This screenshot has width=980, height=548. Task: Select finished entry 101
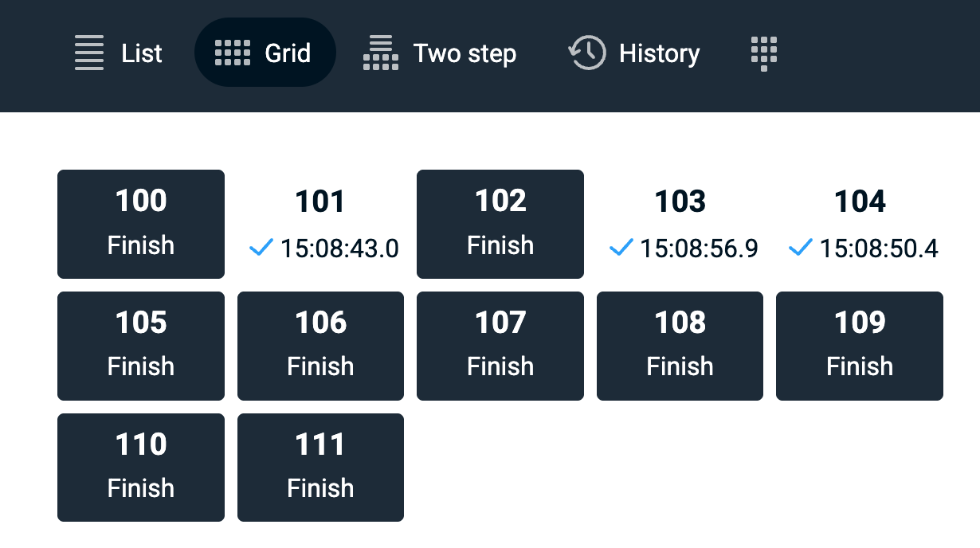(x=320, y=224)
